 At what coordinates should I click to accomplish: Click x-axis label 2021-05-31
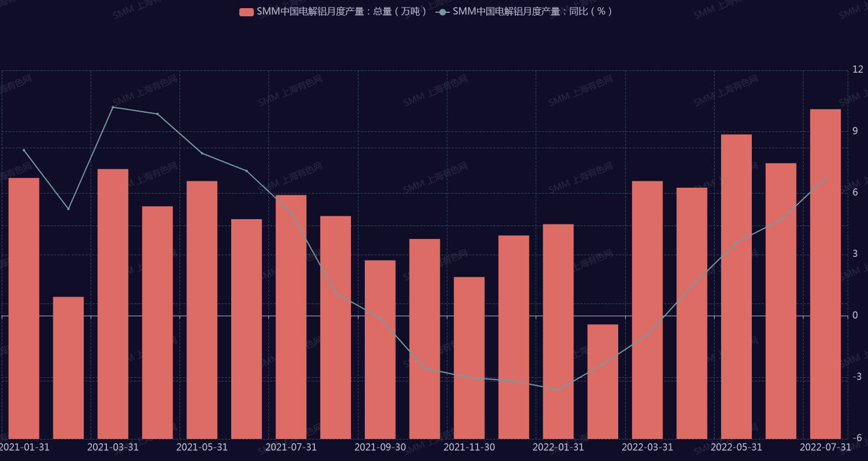tap(202, 447)
